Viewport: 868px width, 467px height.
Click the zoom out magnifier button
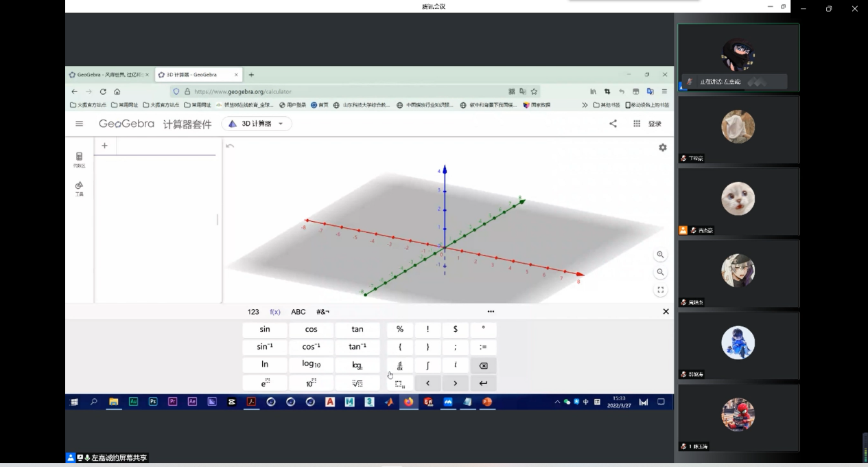(x=660, y=273)
